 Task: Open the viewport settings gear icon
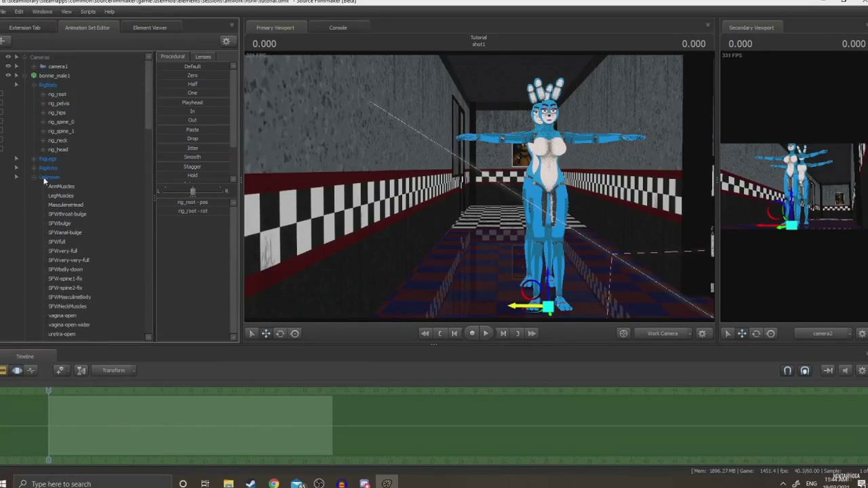(x=702, y=333)
